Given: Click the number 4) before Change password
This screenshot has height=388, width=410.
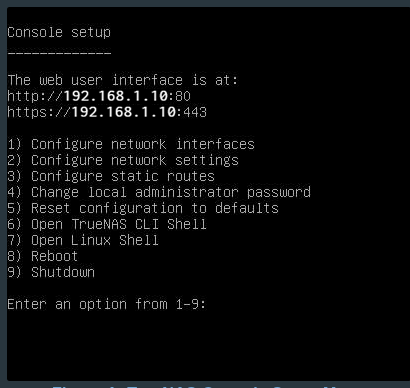Looking at the screenshot, I should coord(14,192).
